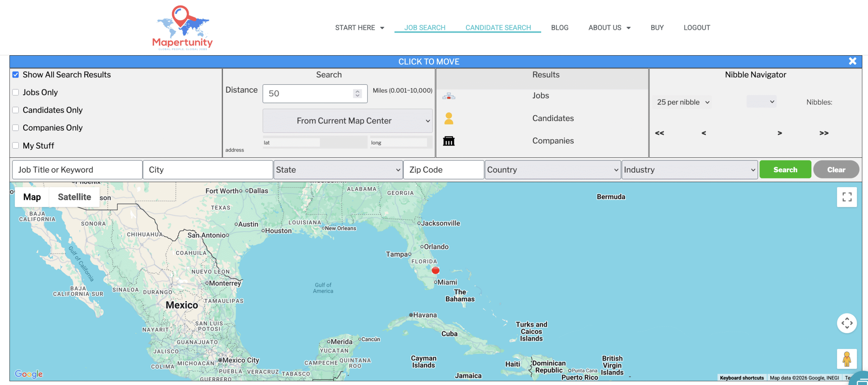Enable the Jobs Only checkbox

[16, 92]
